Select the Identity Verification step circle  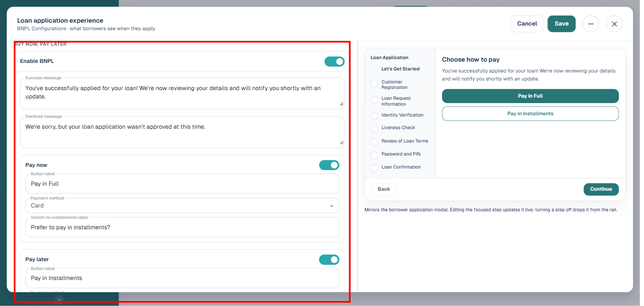tap(375, 116)
